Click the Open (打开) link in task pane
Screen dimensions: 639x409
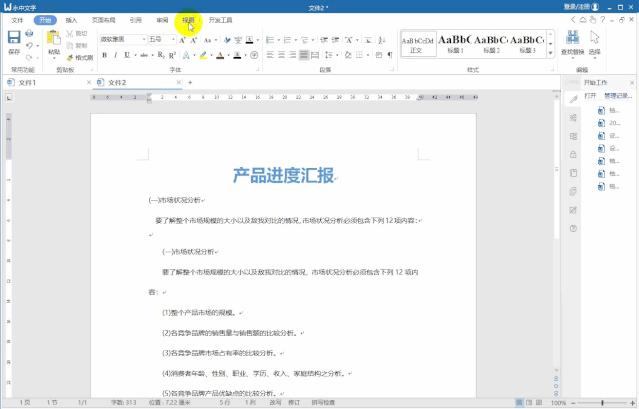point(590,95)
